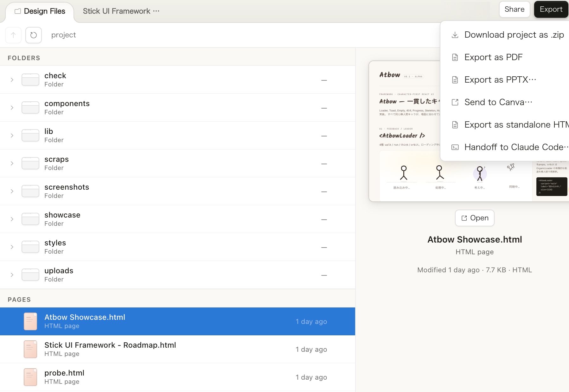The height and width of the screenshot is (392, 569).
Task: Expand the uploads folder arrow
Action: pos(12,275)
